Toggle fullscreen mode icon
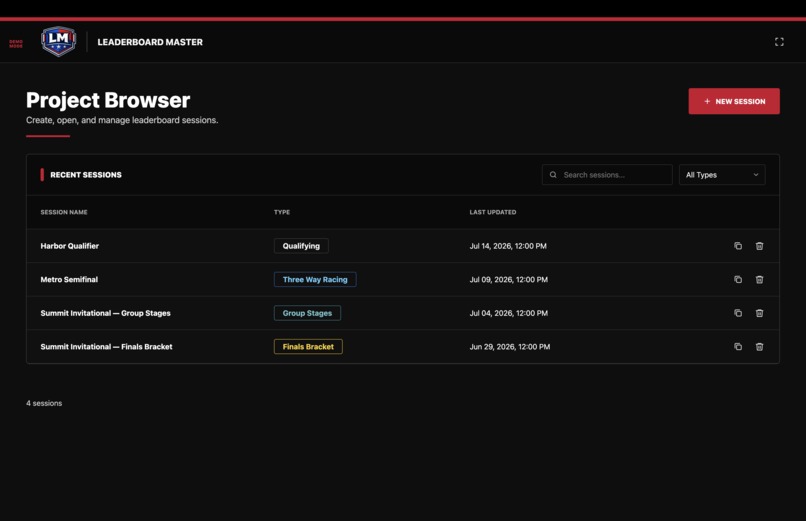Screen dimensions: 806x521 pyautogui.click(x=779, y=42)
